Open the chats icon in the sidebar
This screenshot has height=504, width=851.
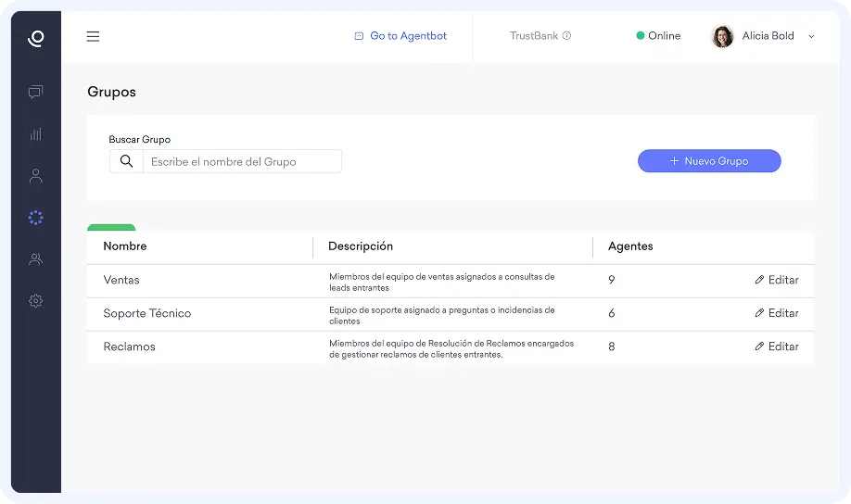pos(36,92)
